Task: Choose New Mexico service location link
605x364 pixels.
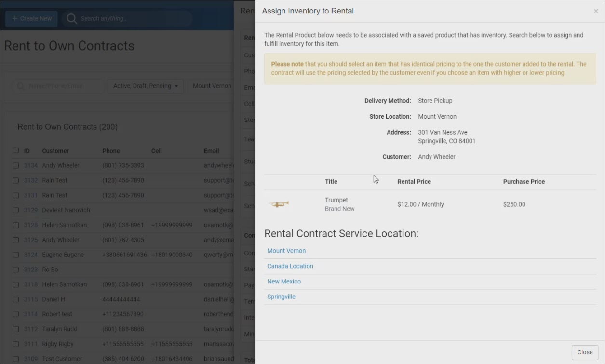Action: point(284,282)
